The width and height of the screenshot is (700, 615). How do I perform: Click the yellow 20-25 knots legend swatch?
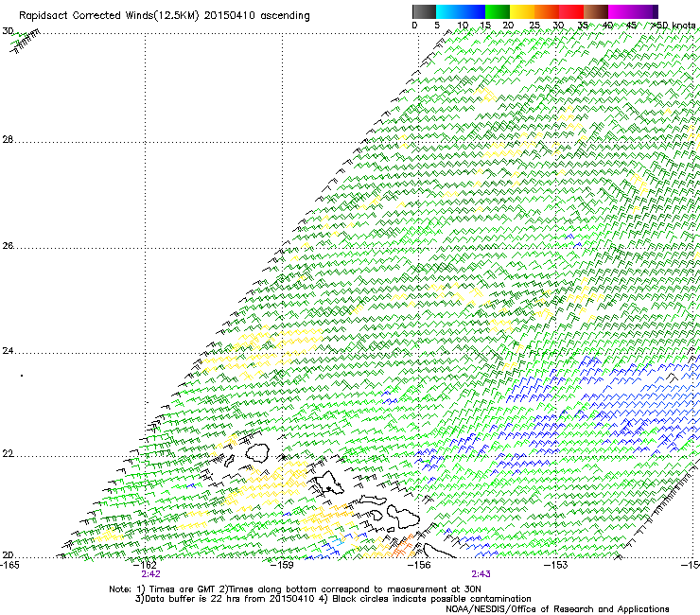[x=522, y=11]
